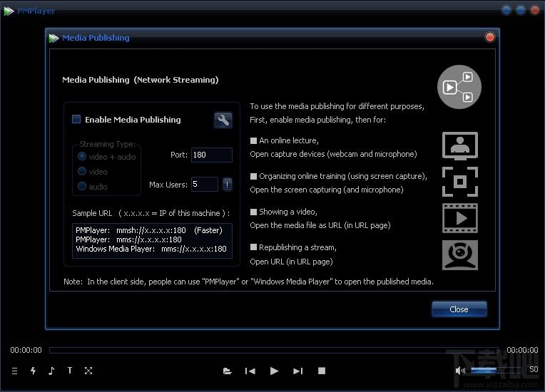Click the playback seek bar

(x=274, y=350)
